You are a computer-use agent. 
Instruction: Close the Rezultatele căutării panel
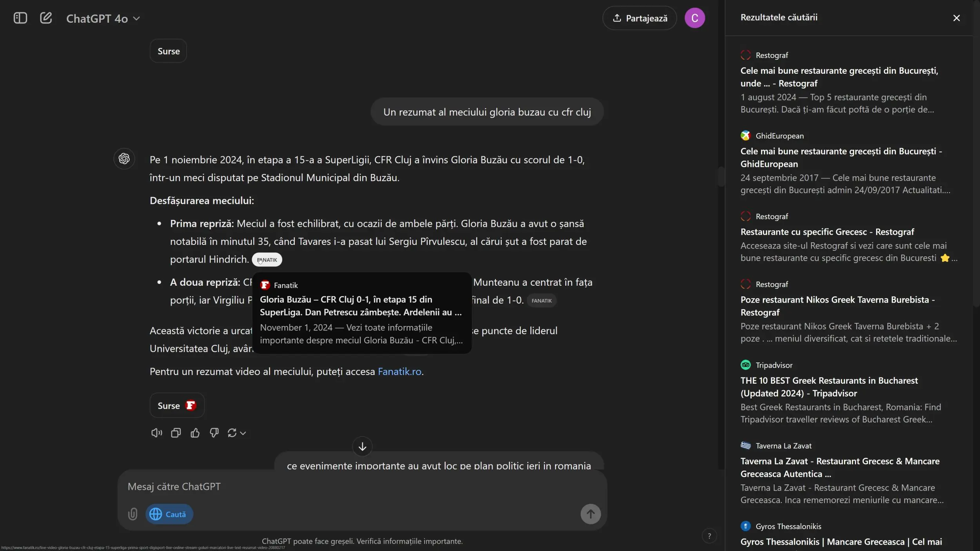(x=956, y=18)
